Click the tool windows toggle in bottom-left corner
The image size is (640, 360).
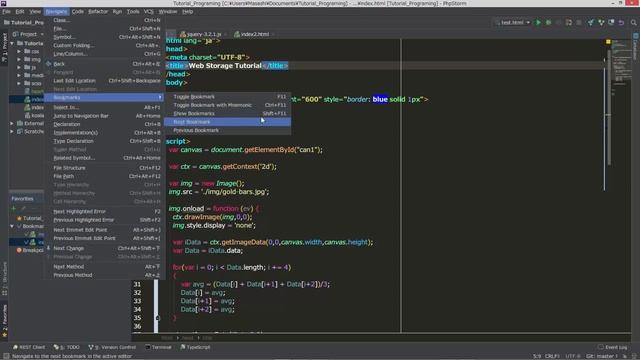[5, 356]
